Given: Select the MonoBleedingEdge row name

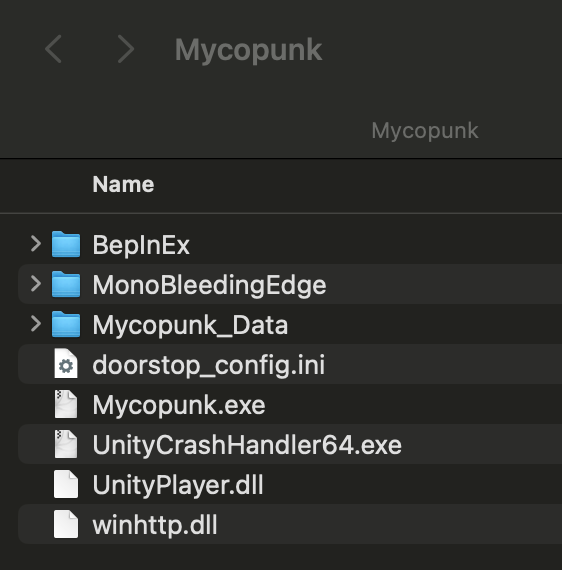Looking at the screenshot, I should 209,285.
